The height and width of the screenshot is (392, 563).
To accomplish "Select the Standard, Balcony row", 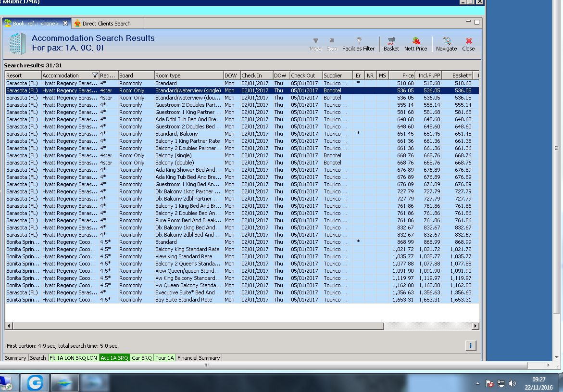I will pyautogui.click(x=242, y=134).
